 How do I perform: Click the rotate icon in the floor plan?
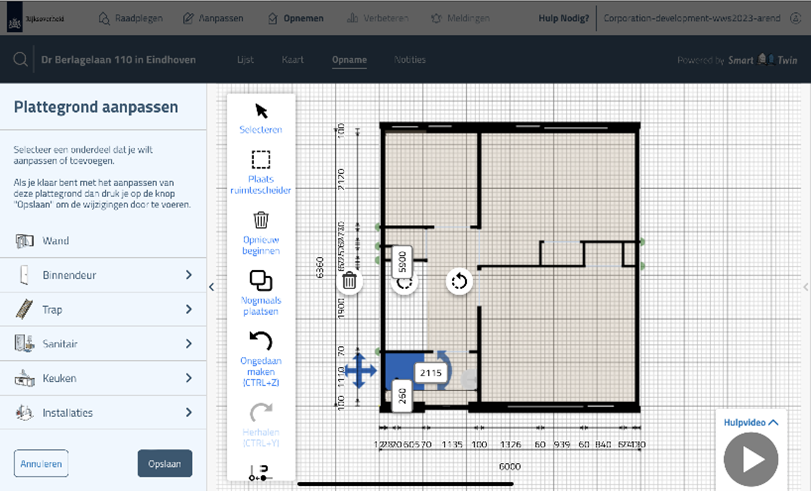[459, 281]
